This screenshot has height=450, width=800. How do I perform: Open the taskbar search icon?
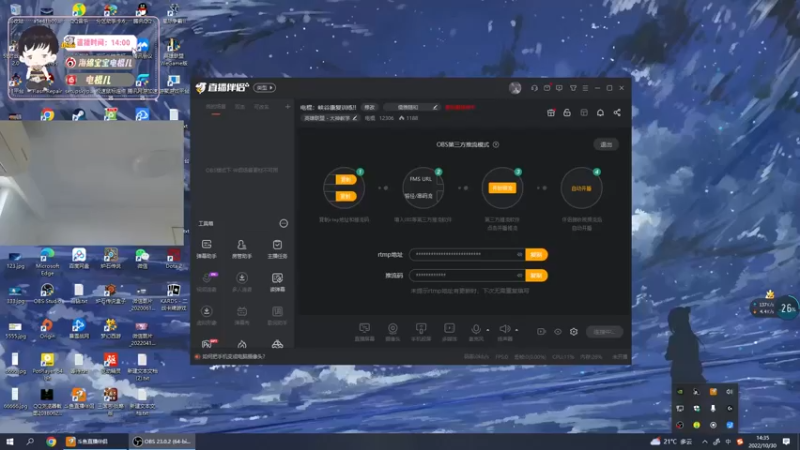click(30, 441)
